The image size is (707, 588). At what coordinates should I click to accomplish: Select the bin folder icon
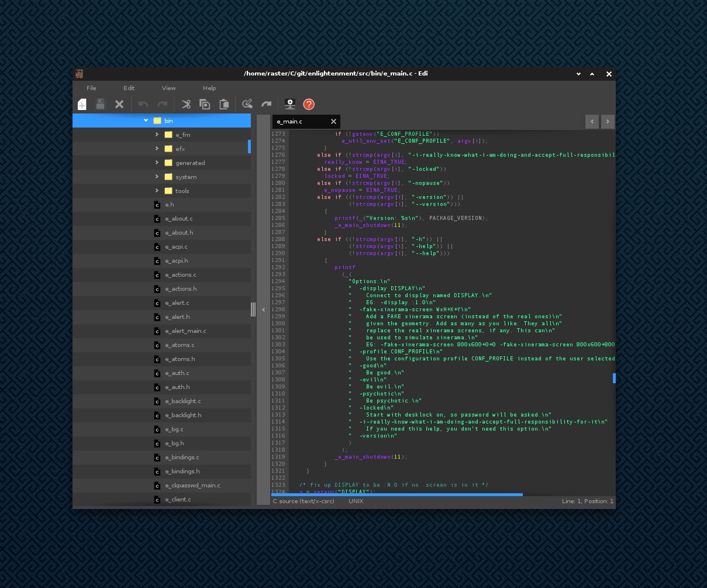157,121
